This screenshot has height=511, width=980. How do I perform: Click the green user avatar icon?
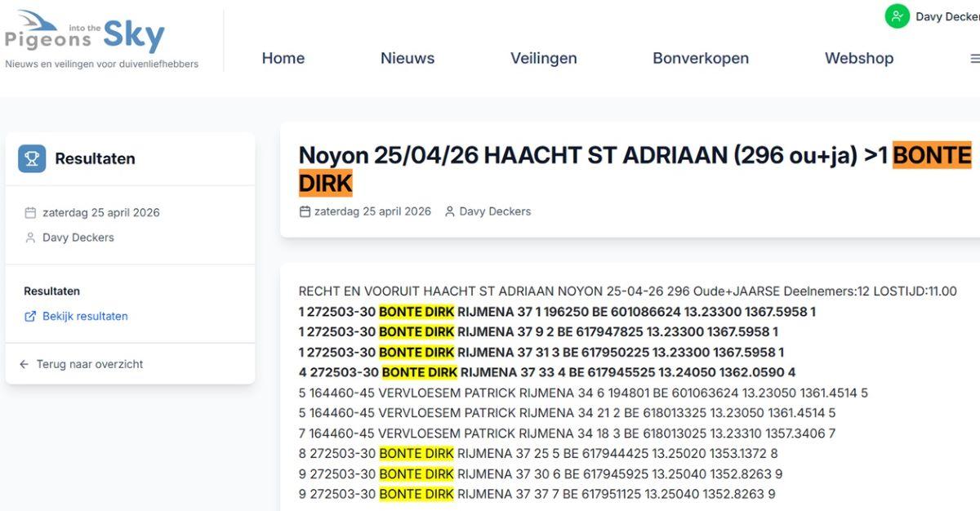tap(898, 16)
